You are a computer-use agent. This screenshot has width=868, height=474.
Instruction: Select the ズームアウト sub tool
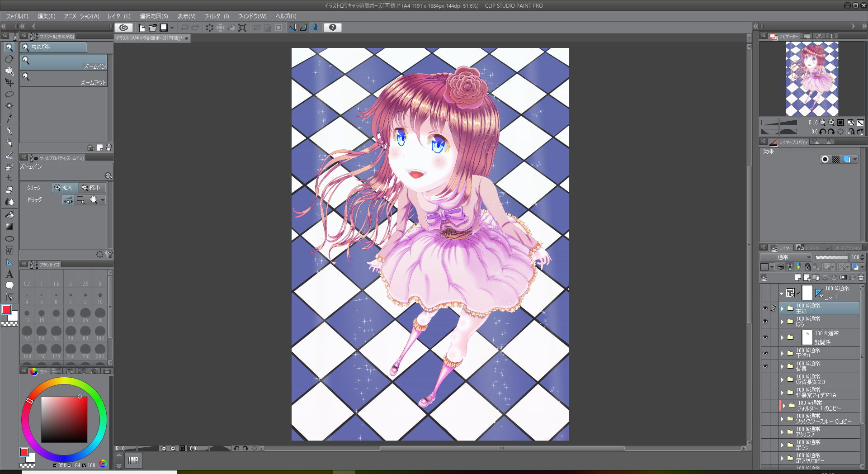[x=64, y=79]
